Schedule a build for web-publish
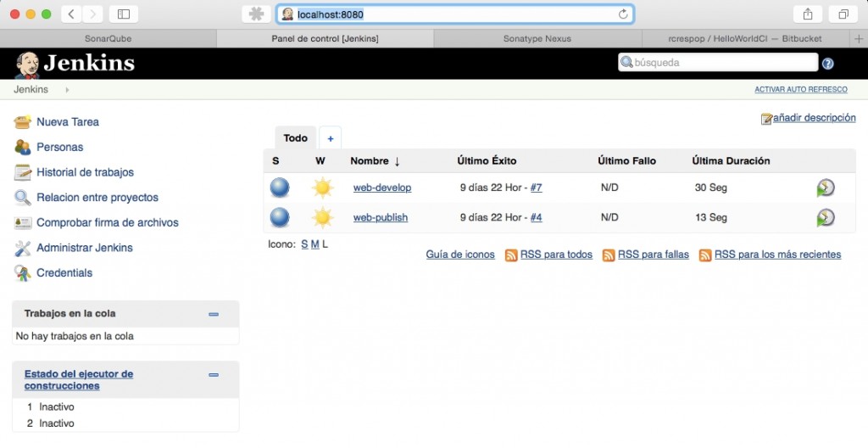 coord(826,218)
